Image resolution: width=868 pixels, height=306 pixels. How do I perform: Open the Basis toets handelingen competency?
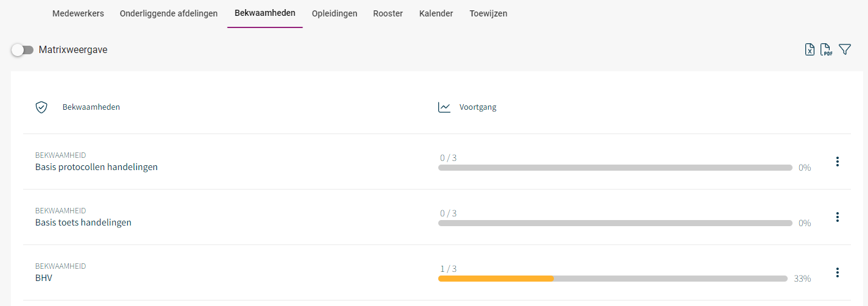tap(83, 222)
